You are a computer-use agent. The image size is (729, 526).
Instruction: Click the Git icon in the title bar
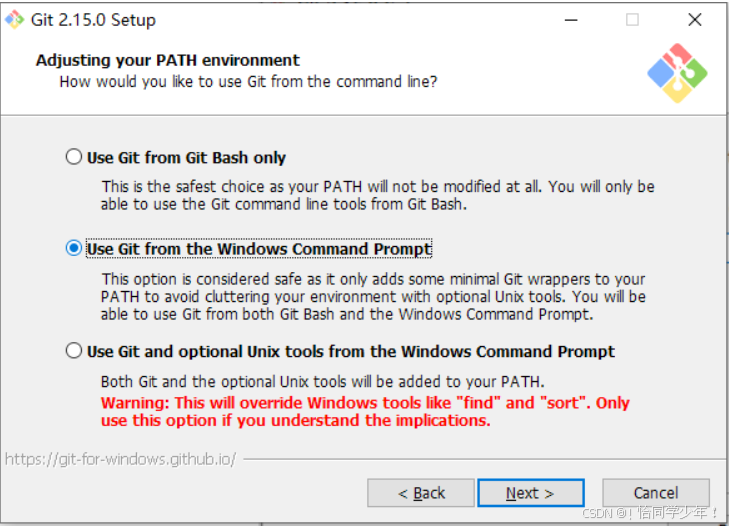coord(14,20)
